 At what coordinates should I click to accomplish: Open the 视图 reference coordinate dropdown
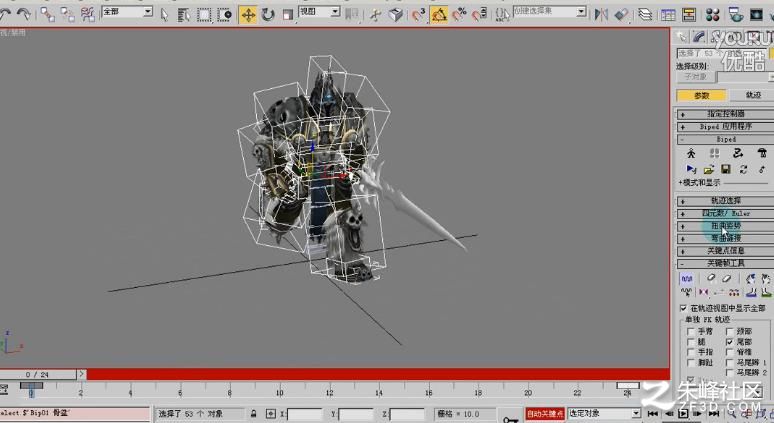[x=319, y=12]
